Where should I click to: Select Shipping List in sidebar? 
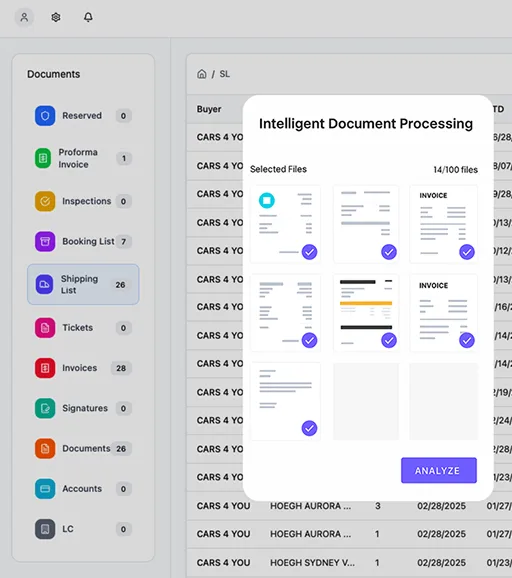(83, 284)
